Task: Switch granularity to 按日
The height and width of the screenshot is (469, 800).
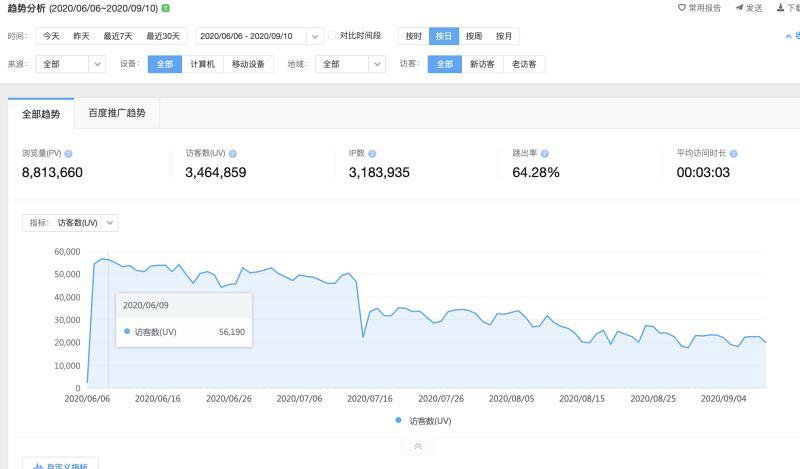Action: 444,36
